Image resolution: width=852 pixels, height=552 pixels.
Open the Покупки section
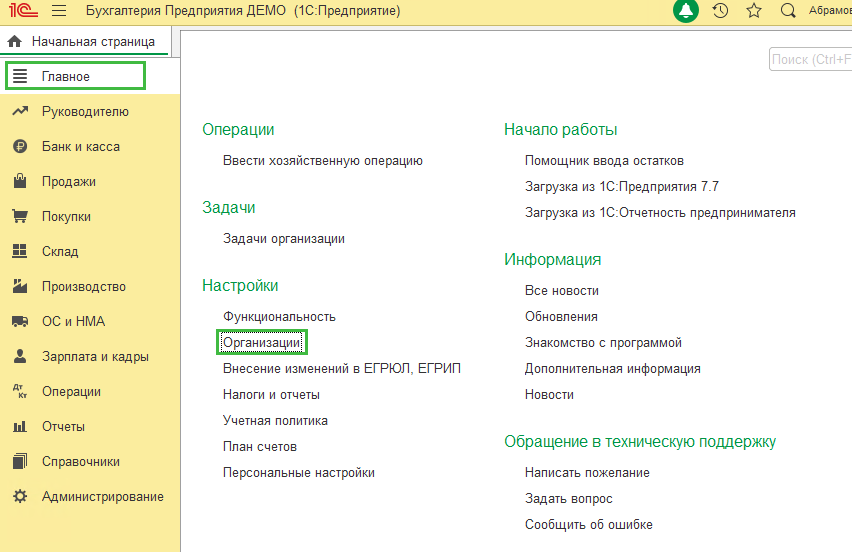point(90,216)
